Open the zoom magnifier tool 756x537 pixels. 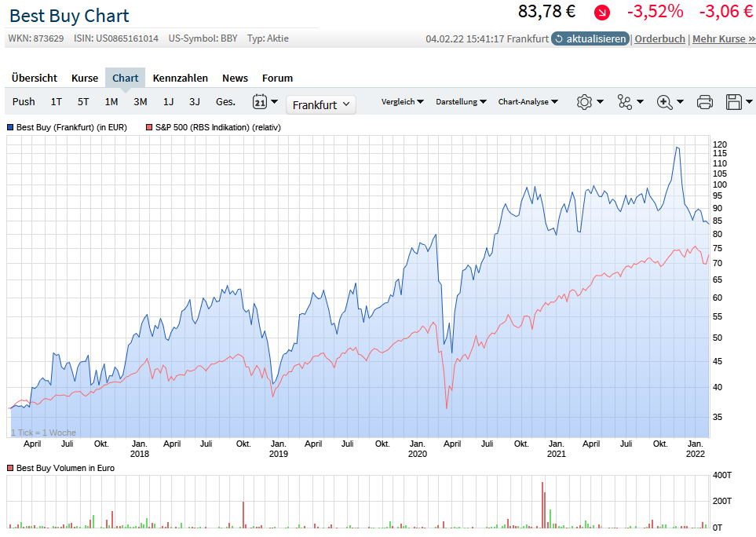point(664,102)
